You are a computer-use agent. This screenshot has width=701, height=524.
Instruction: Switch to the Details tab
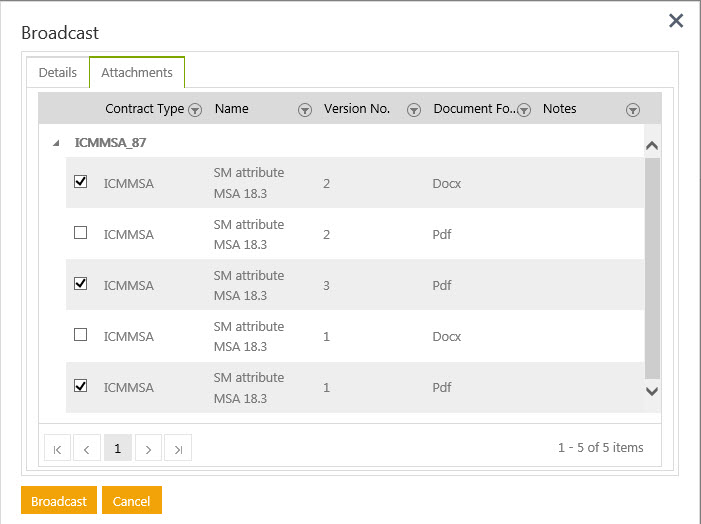click(x=58, y=73)
